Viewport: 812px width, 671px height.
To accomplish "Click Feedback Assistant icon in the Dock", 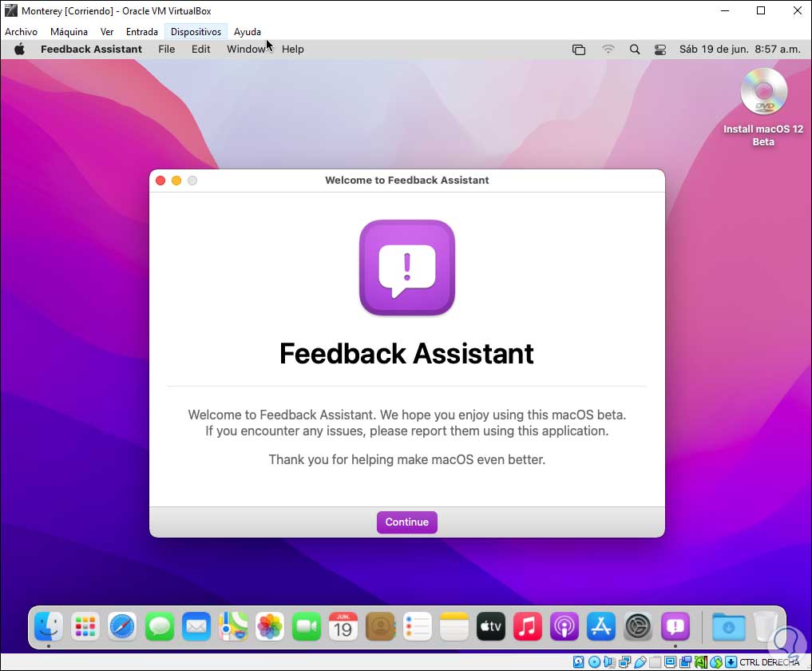I will pos(675,626).
